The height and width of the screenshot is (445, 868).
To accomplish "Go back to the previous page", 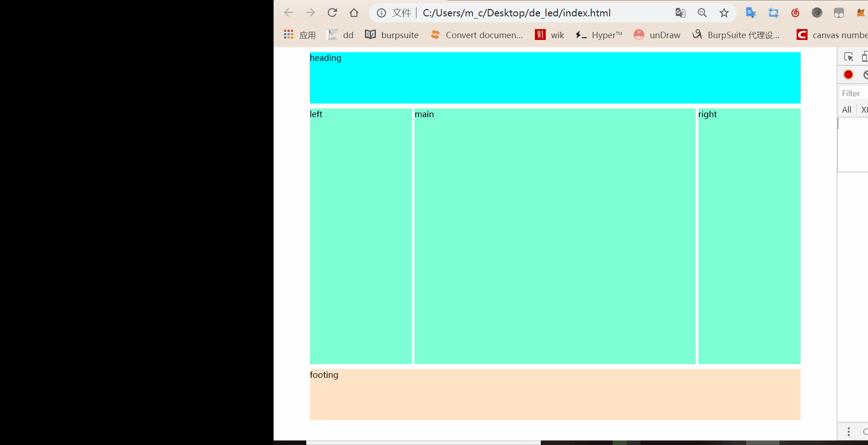I will click(289, 13).
